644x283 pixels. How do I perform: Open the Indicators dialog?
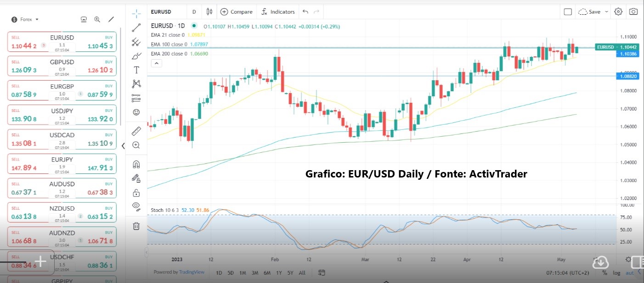(278, 12)
